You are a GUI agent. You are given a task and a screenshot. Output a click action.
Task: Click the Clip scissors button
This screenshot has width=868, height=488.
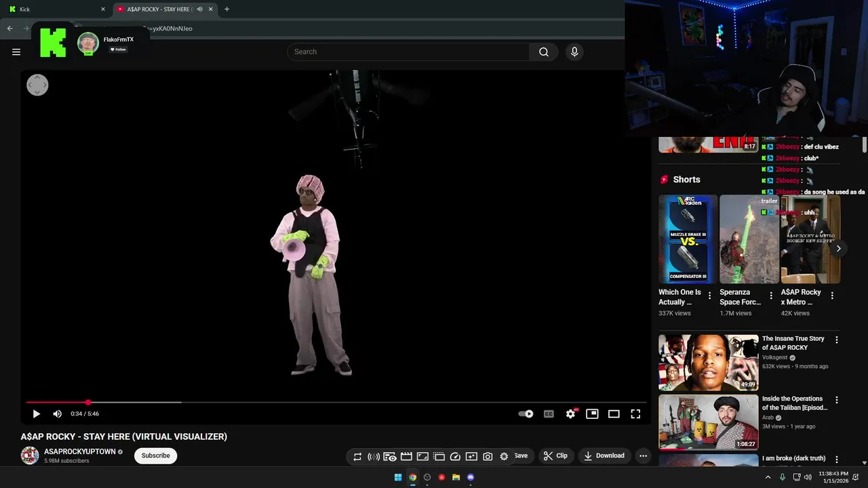(x=556, y=455)
